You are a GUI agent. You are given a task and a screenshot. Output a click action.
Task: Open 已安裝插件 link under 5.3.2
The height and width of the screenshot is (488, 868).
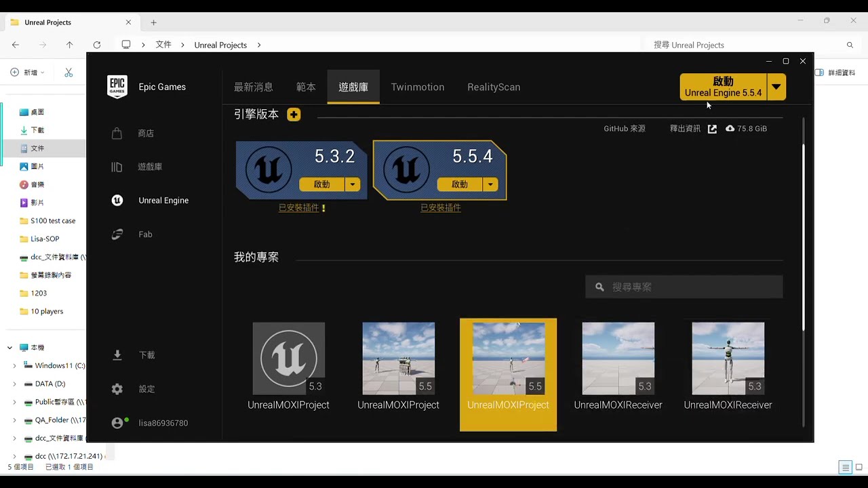click(x=298, y=208)
